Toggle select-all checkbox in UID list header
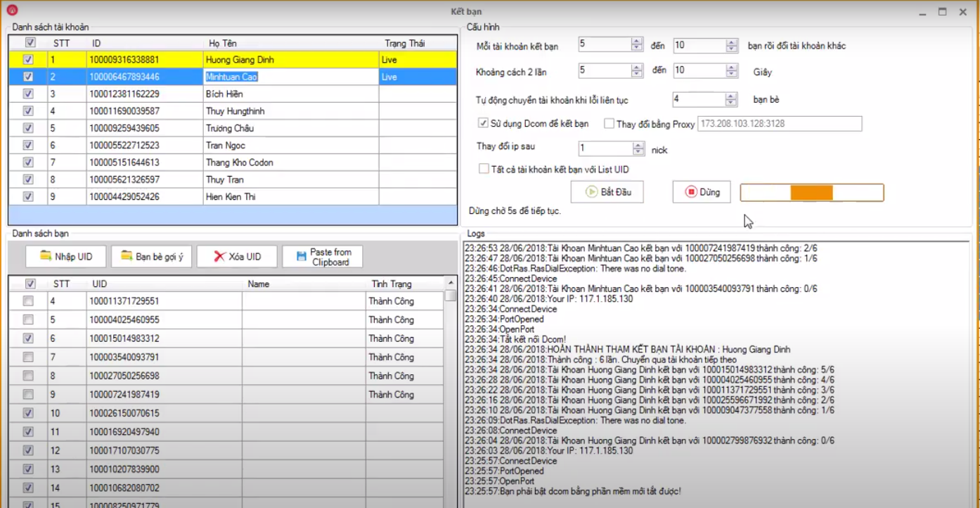This screenshot has width=980, height=508. [30, 284]
